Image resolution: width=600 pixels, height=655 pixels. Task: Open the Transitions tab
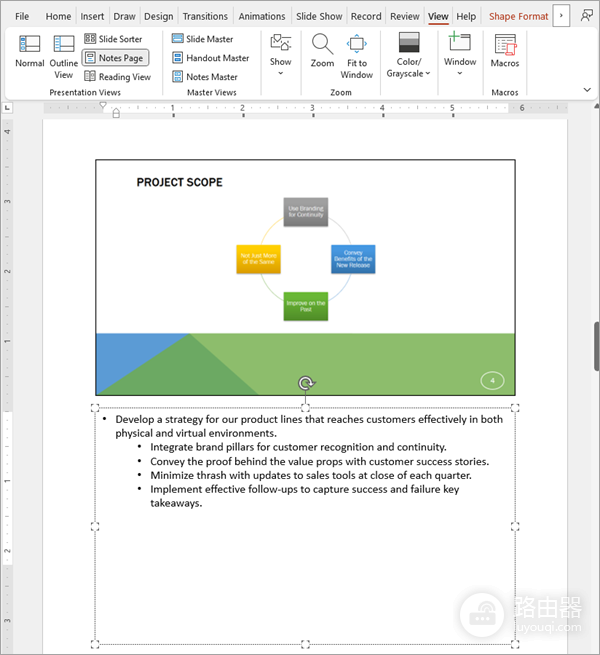(205, 16)
